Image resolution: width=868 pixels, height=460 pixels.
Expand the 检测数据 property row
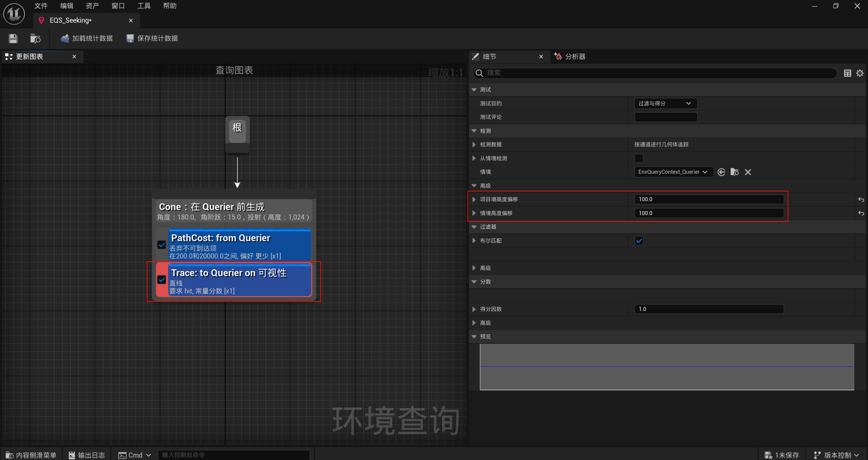(474, 145)
